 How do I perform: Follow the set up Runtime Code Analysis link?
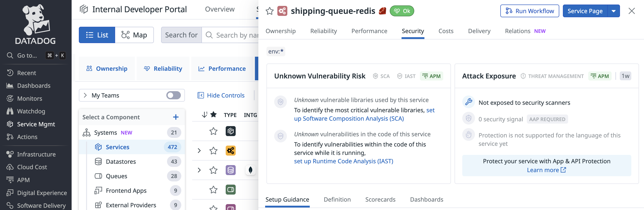coord(343,161)
